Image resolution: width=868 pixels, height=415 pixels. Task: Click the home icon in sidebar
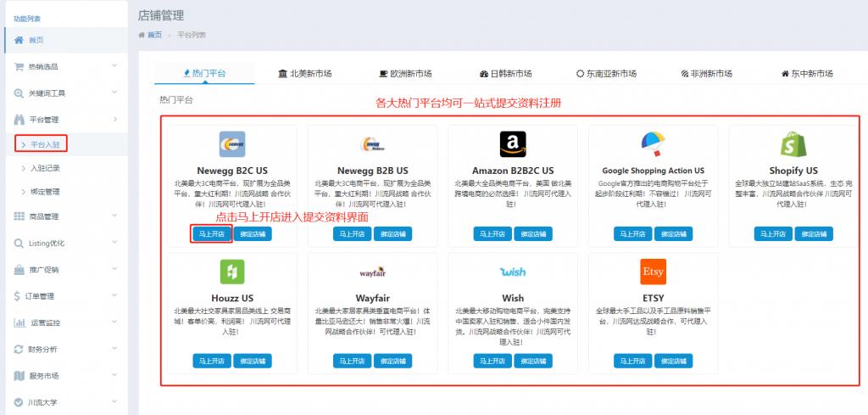click(x=19, y=40)
